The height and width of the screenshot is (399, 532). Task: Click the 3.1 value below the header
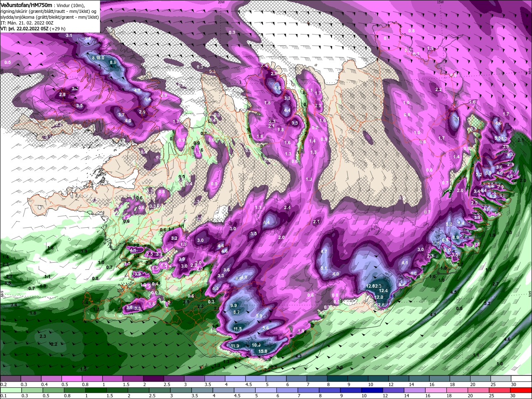click(x=69, y=36)
